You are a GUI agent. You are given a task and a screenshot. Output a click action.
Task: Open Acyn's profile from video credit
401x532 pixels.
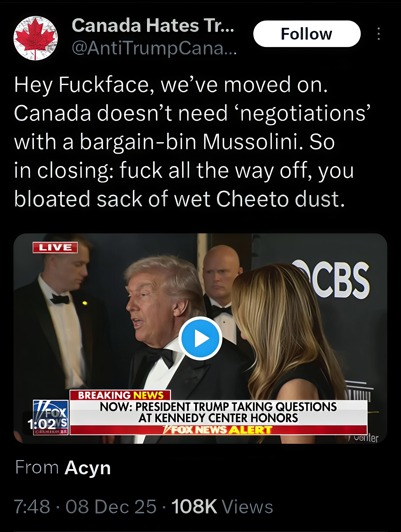click(x=87, y=468)
